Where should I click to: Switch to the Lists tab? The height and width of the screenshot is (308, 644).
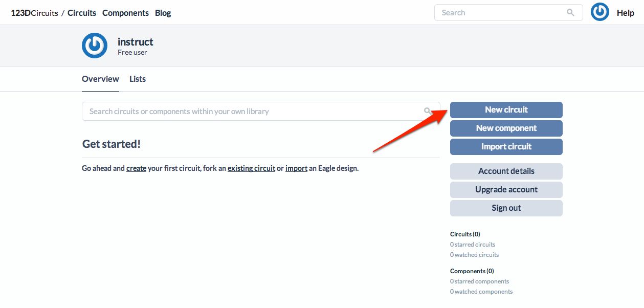[x=138, y=79]
